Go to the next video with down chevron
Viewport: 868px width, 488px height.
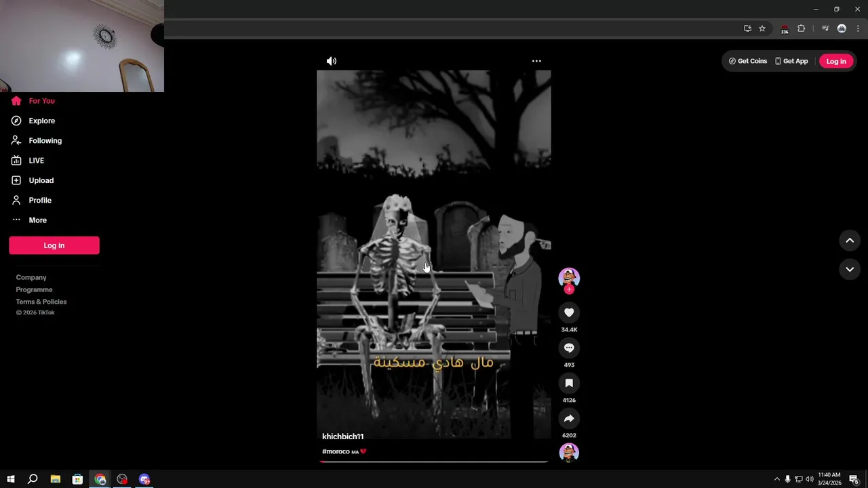click(x=850, y=269)
